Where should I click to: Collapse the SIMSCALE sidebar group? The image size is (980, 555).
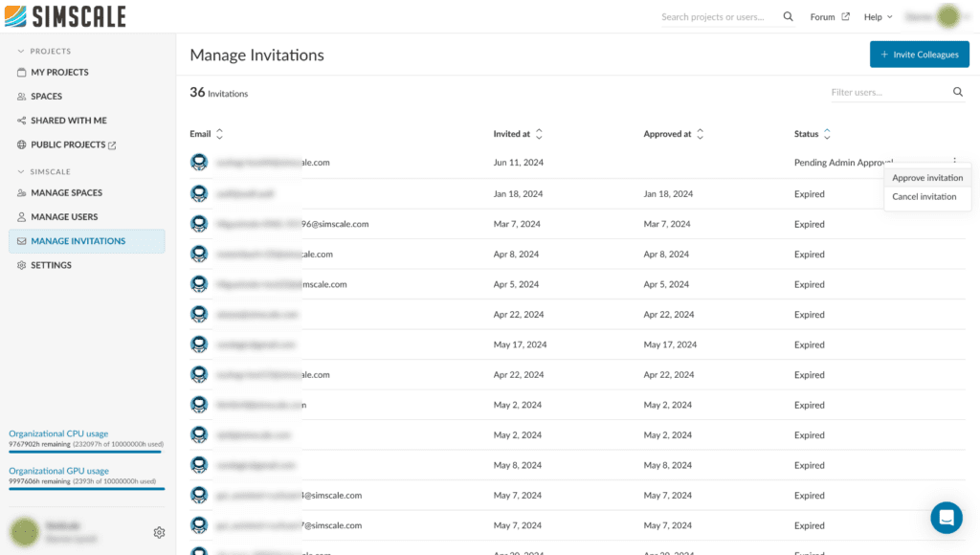[21, 171]
